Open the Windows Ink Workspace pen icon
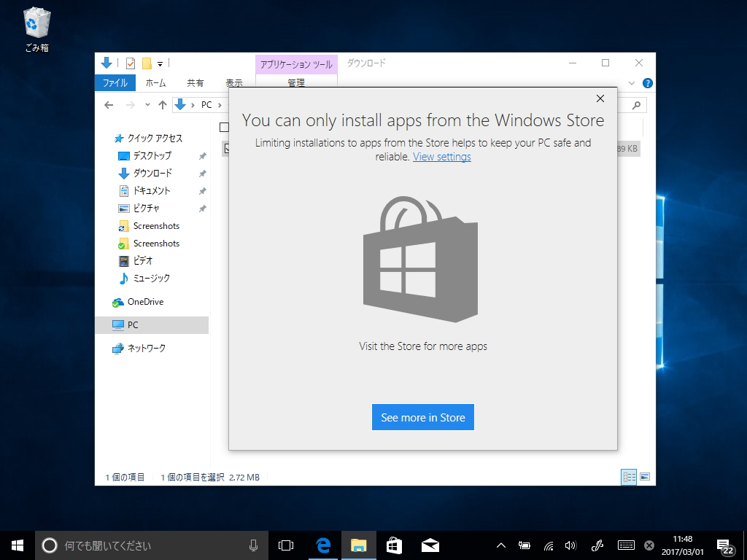This screenshot has height=560, width=747. coord(597,545)
